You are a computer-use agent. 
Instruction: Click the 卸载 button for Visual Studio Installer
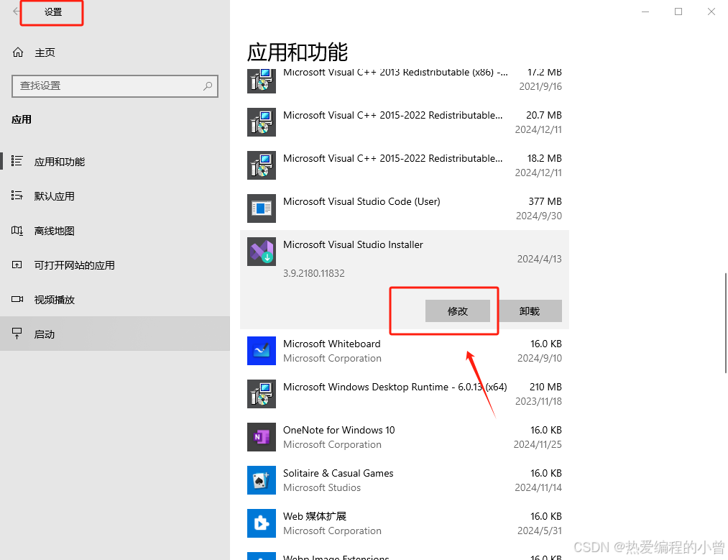[x=530, y=311]
